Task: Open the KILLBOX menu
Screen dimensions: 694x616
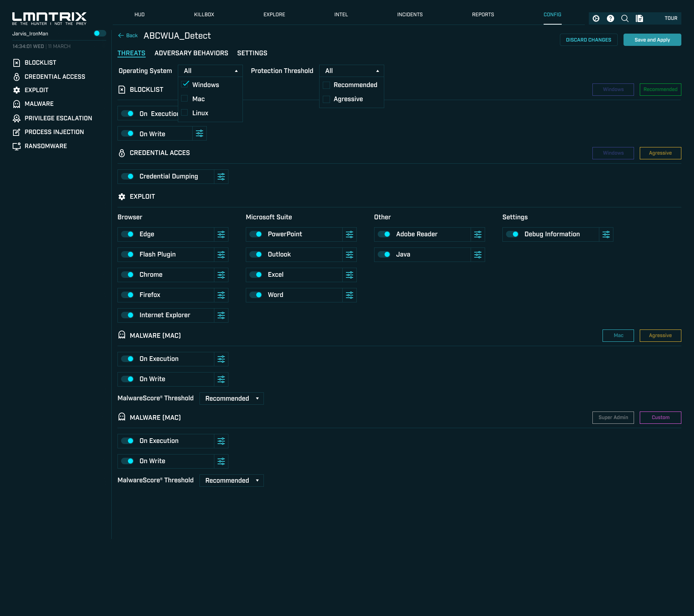Action: pos(204,14)
